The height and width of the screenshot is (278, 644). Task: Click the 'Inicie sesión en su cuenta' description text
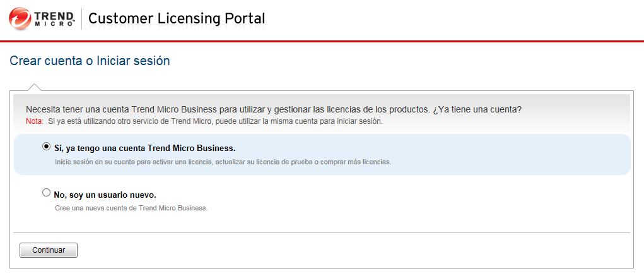click(223, 162)
